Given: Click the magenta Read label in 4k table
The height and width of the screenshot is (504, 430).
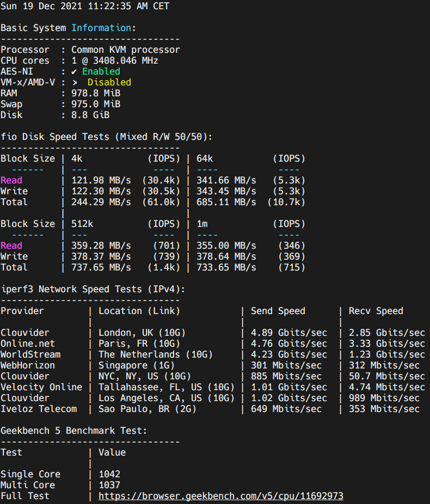Looking at the screenshot, I should [11, 180].
